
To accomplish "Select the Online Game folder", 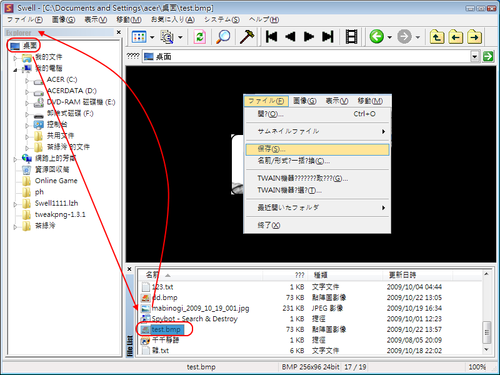I will click(x=56, y=181).
